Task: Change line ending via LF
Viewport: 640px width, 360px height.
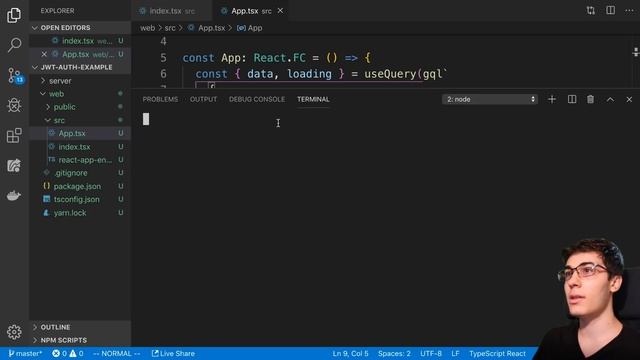Action: pyautogui.click(x=455, y=353)
